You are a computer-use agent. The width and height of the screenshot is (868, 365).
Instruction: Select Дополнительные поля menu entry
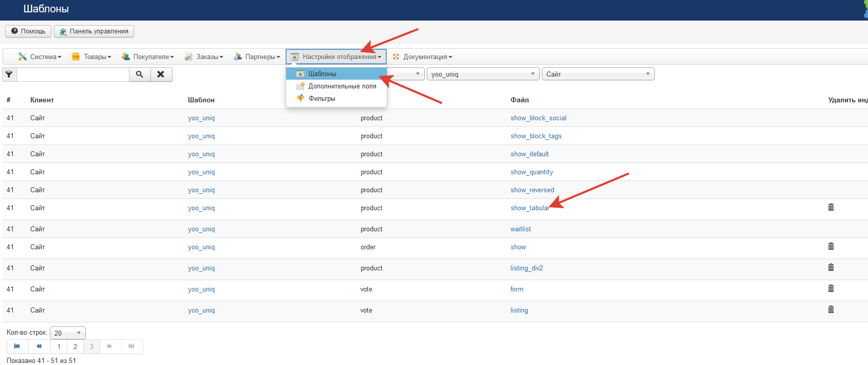point(336,86)
